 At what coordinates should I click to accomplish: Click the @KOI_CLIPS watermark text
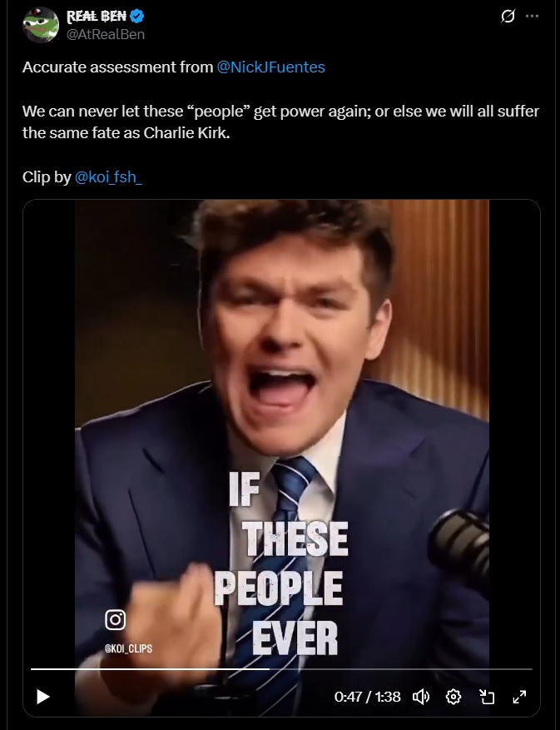128,648
